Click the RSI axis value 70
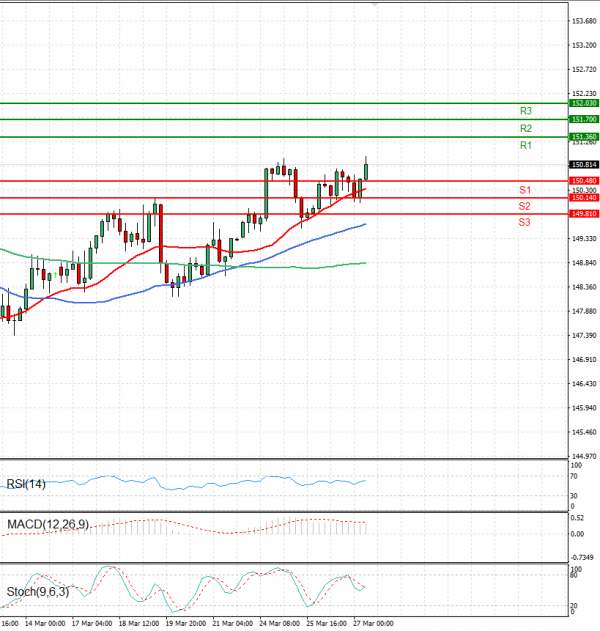This screenshot has width=600, height=631. click(x=573, y=476)
